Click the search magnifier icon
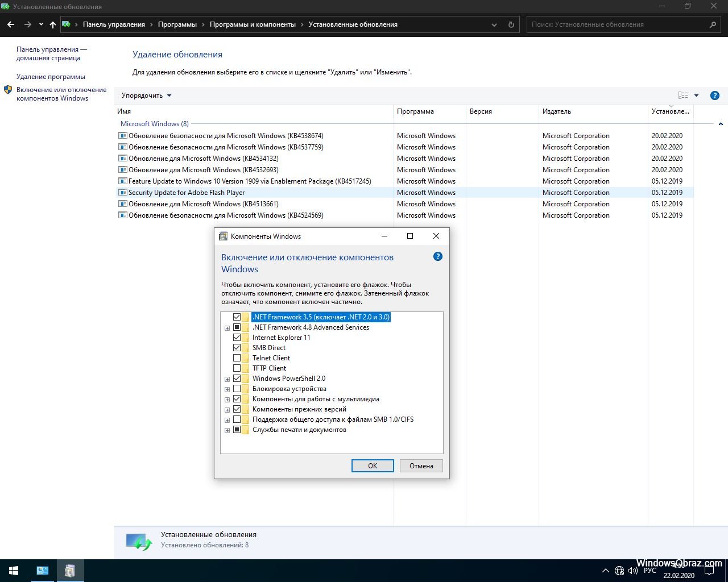 (713, 24)
